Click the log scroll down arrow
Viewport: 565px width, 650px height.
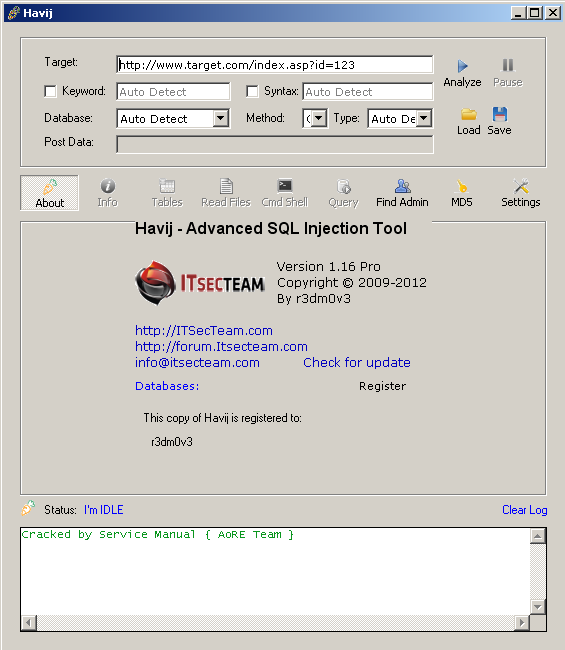click(x=538, y=607)
